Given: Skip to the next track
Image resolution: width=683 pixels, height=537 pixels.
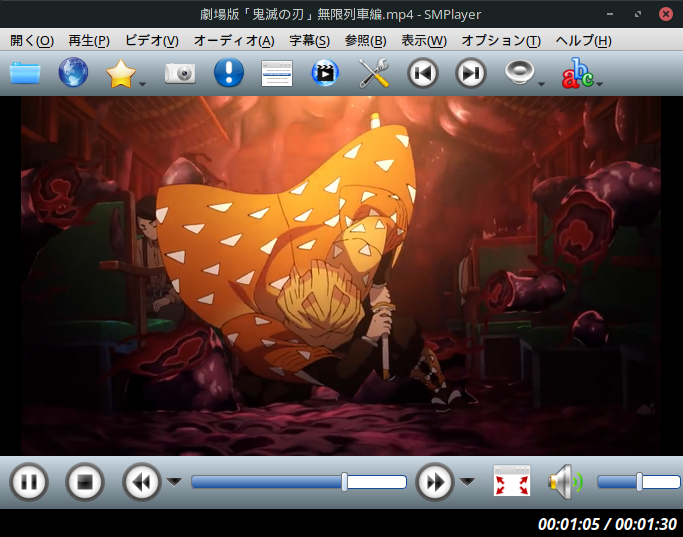Looking at the screenshot, I should (x=470, y=73).
